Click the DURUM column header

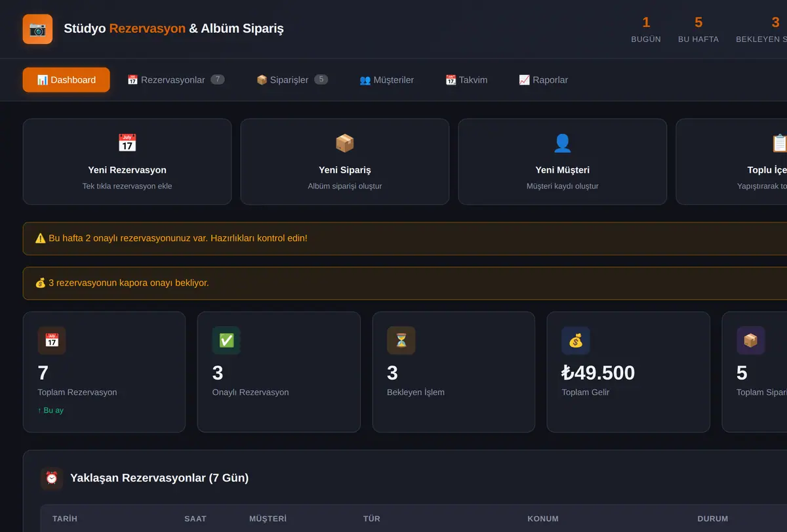click(x=713, y=518)
